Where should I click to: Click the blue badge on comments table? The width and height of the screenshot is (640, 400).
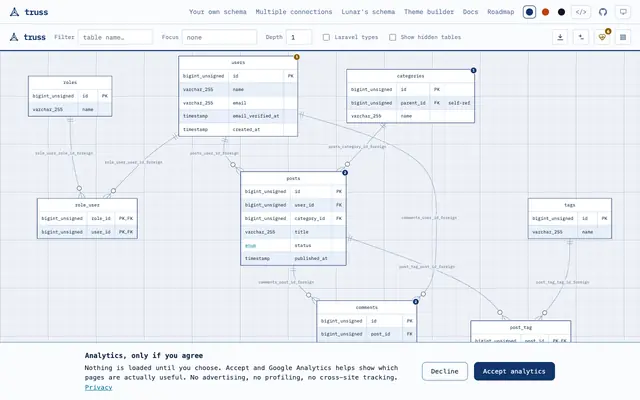click(416, 302)
